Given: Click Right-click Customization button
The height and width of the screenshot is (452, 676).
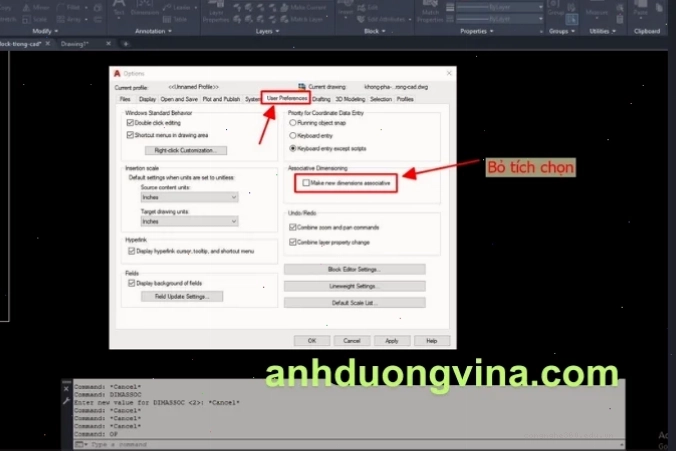Looking at the screenshot, I should [x=186, y=150].
